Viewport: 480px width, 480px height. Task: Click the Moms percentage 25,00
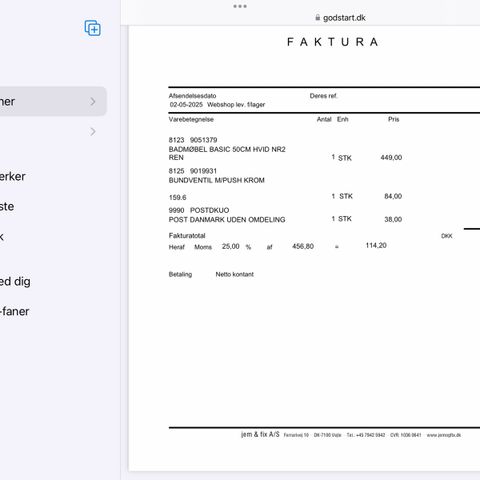231,246
